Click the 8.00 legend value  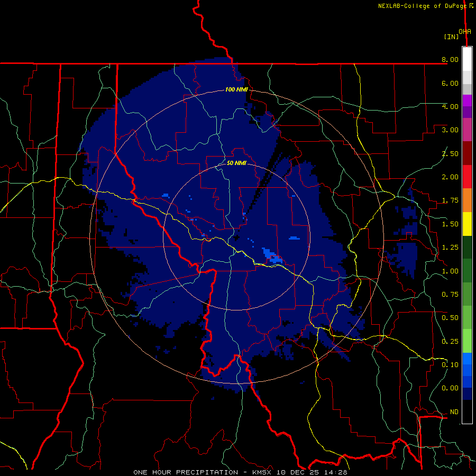tap(450, 59)
